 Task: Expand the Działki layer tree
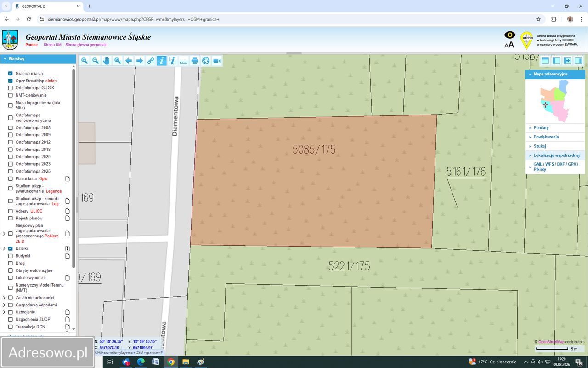(x=4, y=248)
